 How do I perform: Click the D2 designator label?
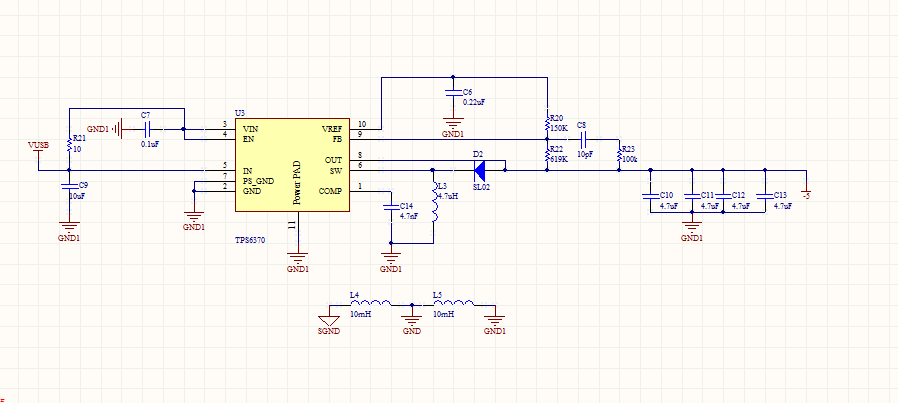[x=478, y=155]
